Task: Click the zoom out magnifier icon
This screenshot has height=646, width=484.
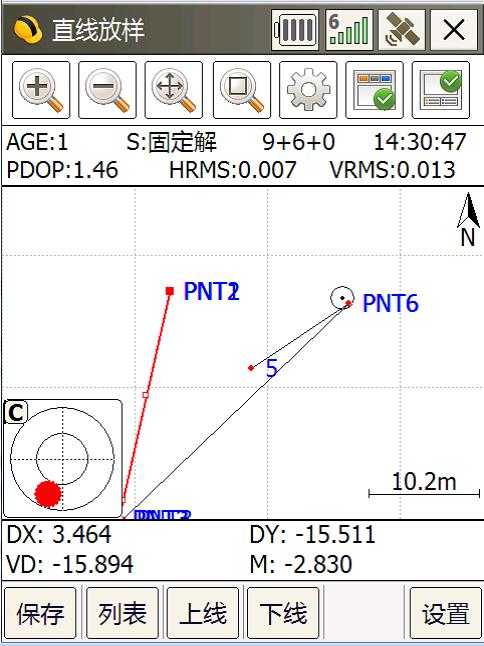Action: coord(108,90)
